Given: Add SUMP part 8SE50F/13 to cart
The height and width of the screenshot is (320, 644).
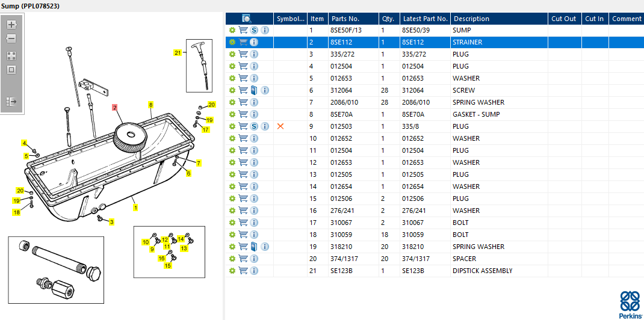Looking at the screenshot, I should click(243, 30).
